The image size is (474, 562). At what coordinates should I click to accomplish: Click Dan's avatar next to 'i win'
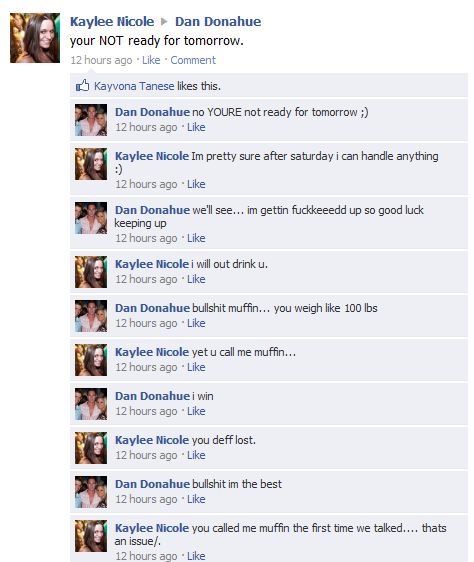91,404
